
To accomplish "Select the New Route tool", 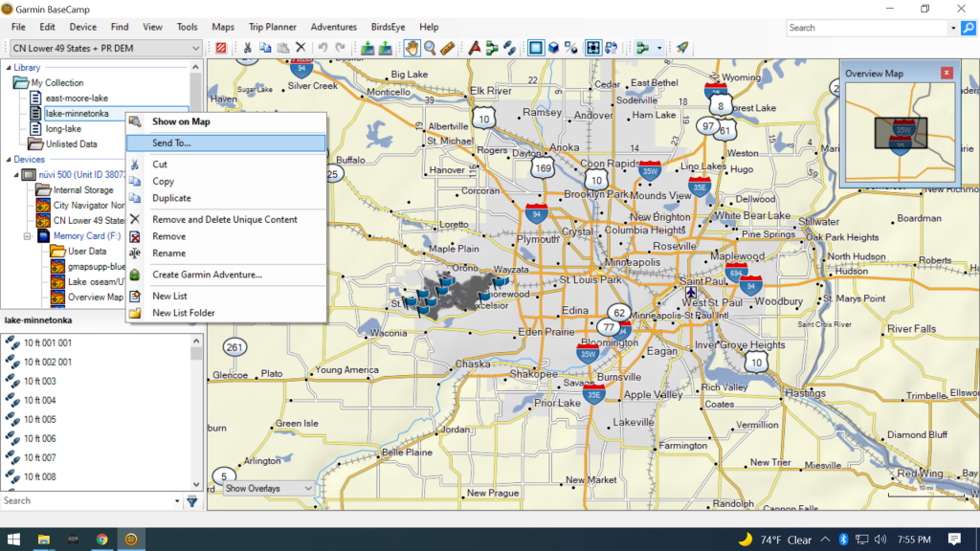I will coord(492,48).
